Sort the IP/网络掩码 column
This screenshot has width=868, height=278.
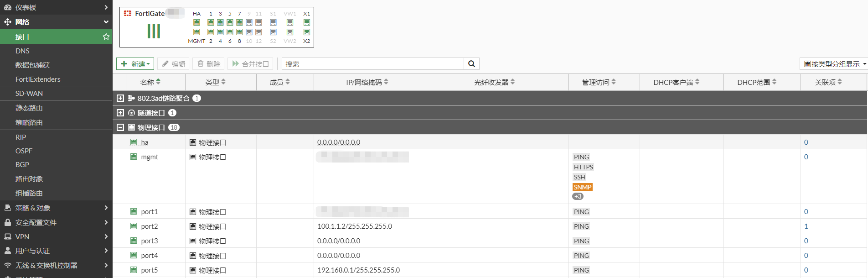point(386,82)
